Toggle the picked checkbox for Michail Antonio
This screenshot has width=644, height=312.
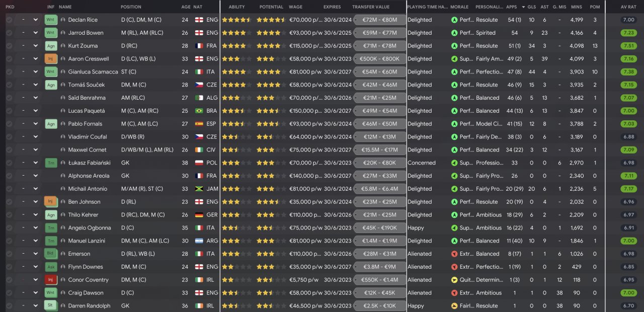coord(9,189)
